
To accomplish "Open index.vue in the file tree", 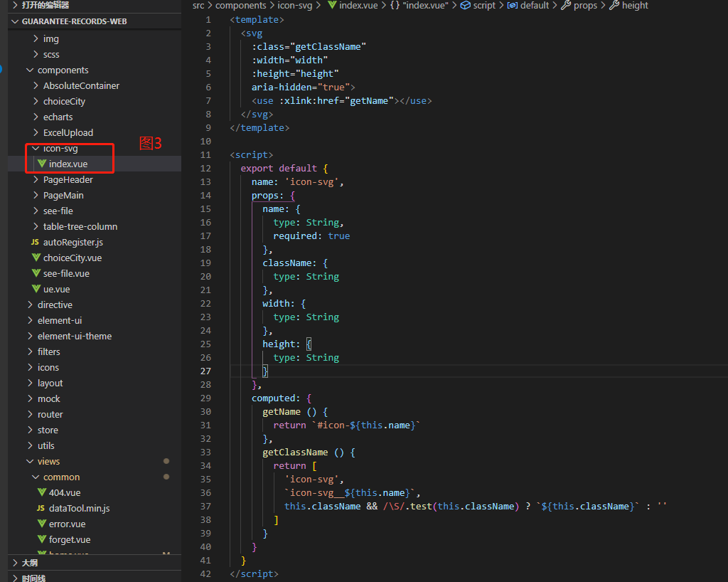I will pos(68,164).
